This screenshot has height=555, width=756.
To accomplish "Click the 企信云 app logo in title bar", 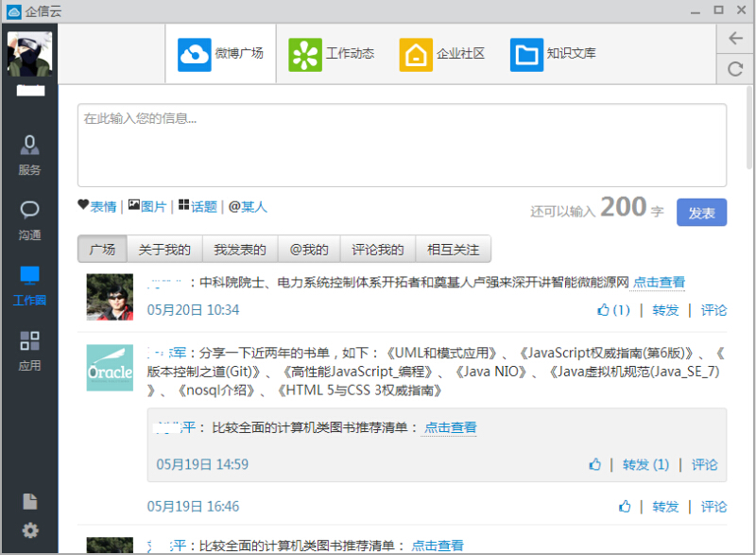I will (14, 11).
